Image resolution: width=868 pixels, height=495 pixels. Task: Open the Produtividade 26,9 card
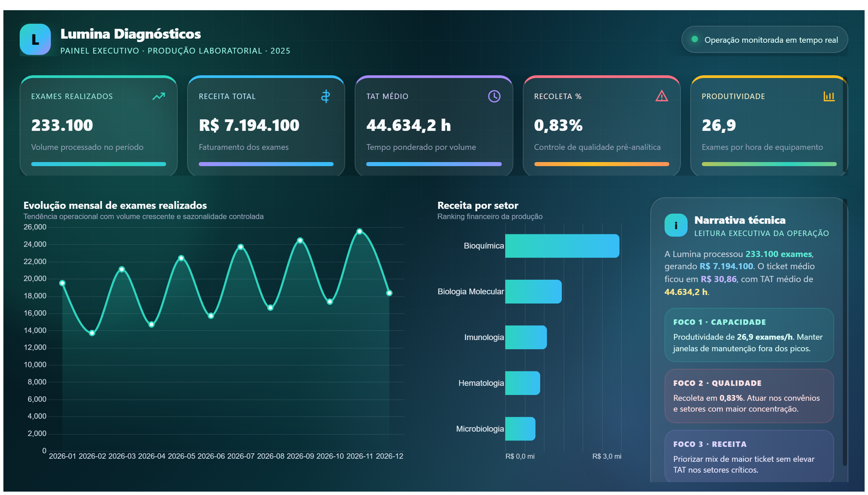[x=769, y=126]
